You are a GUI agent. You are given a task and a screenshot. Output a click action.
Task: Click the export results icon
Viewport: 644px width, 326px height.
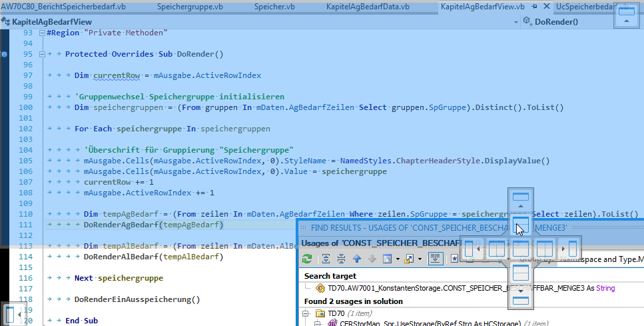[409, 259]
